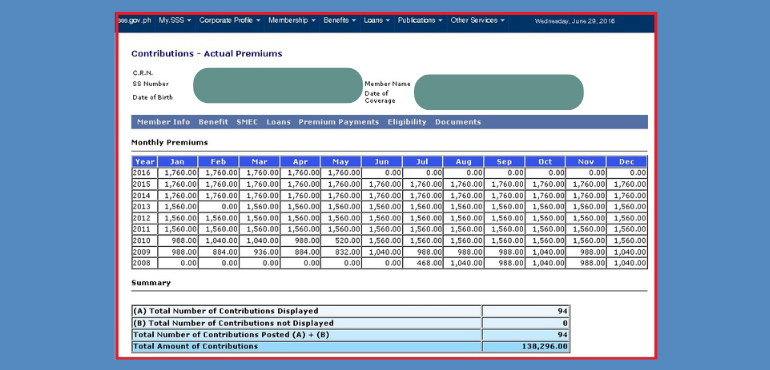Switch to the Eligibility tab

[407, 122]
